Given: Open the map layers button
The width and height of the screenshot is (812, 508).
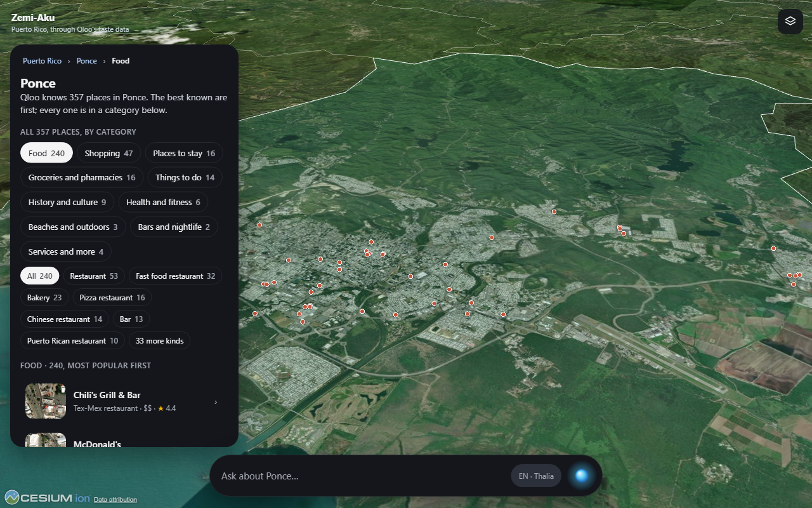Looking at the screenshot, I should [x=790, y=21].
